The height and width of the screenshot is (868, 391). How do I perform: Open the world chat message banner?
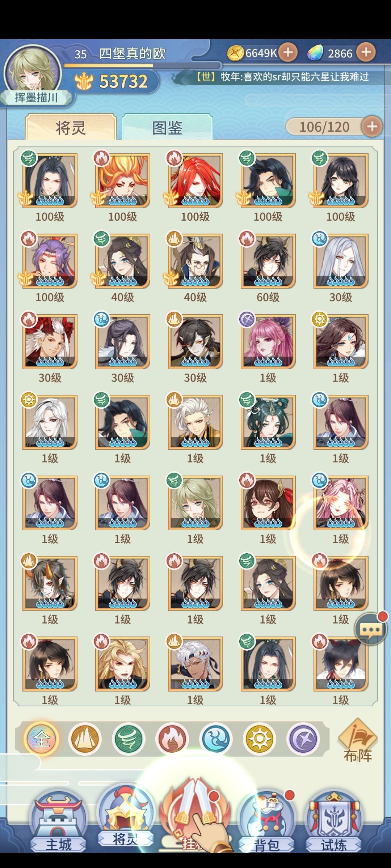(282, 77)
